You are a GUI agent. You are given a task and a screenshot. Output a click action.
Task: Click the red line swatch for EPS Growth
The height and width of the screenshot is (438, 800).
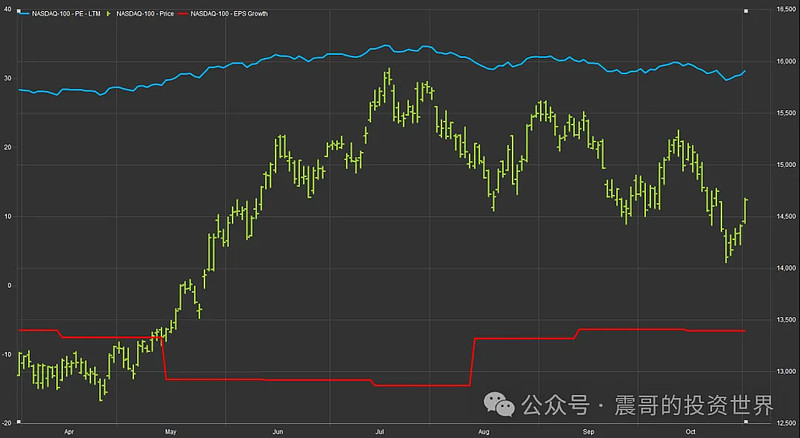tap(183, 14)
